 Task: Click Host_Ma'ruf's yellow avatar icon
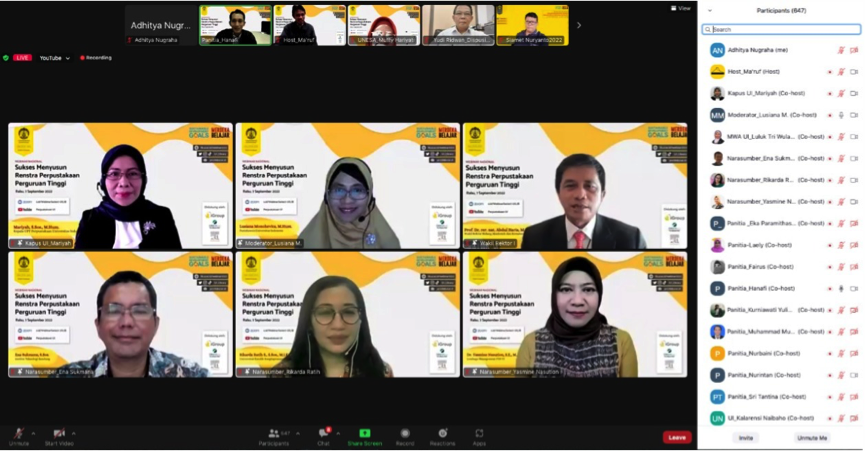(x=717, y=72)
